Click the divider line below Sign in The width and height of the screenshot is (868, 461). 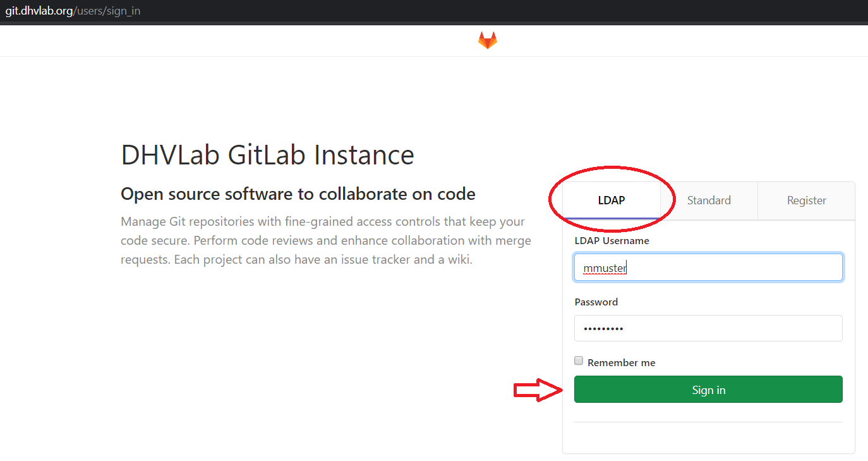pyautogui.click(x=708, y=422)
